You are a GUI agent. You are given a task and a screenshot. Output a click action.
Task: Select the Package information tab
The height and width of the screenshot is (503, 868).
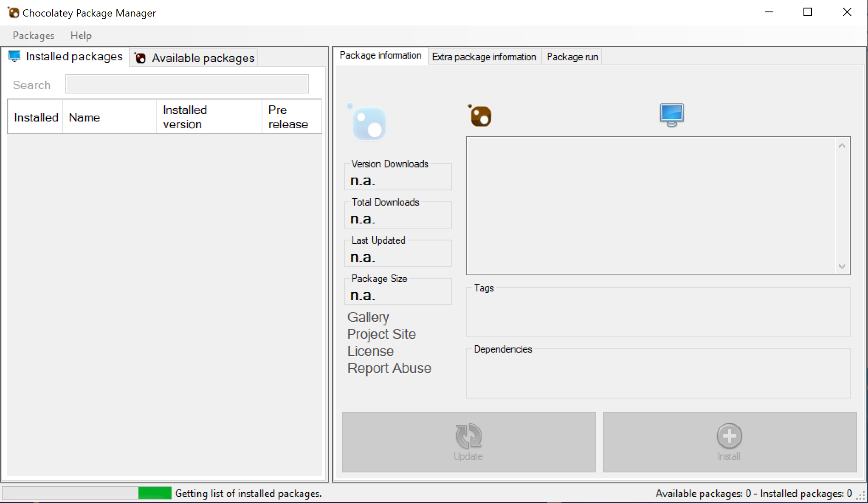[380, 56]
